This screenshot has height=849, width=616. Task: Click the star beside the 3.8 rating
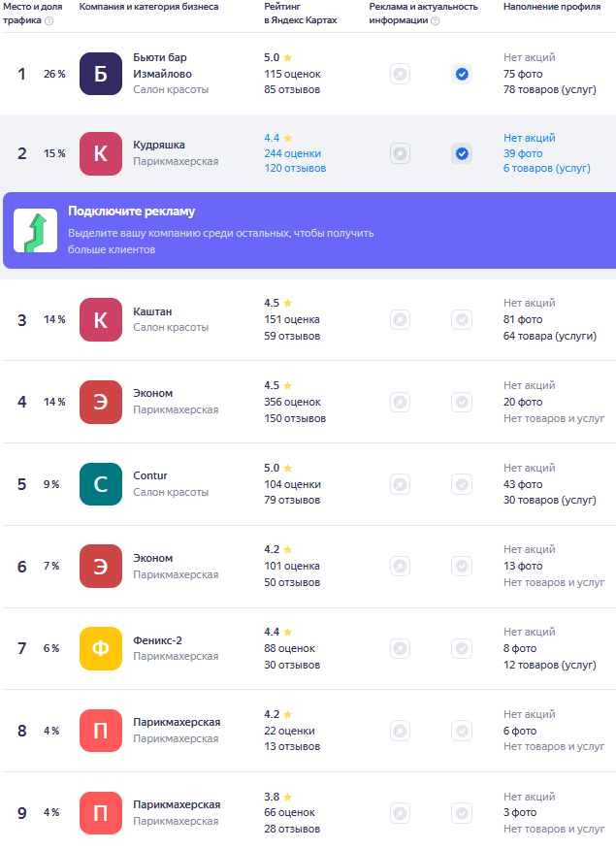[287, 797]
